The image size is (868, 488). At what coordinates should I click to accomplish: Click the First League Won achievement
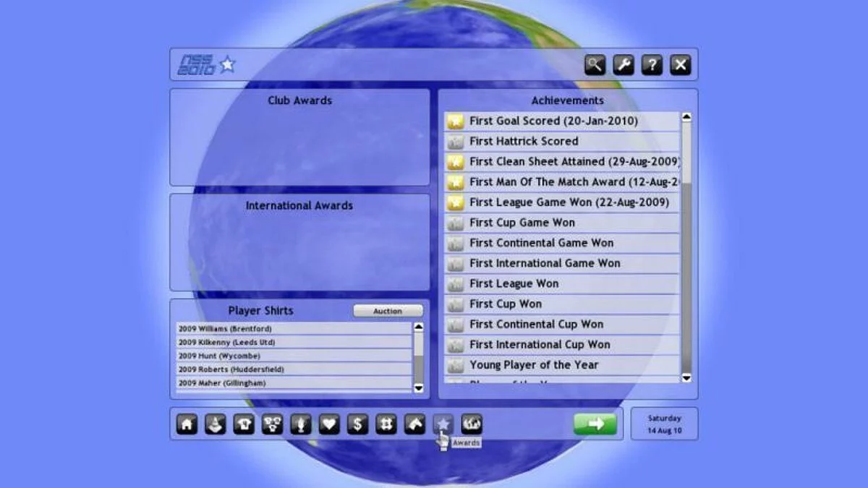click(x=562, y=283)
